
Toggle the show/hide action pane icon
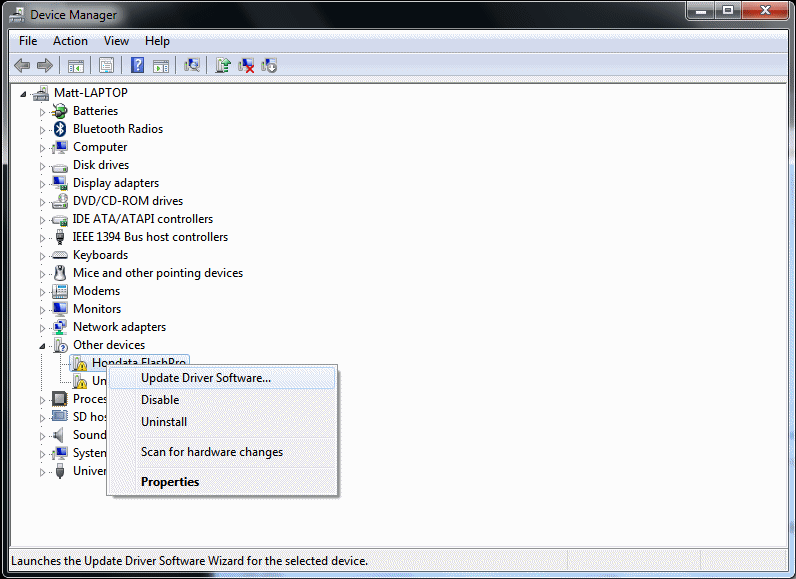tap(161, 65)
